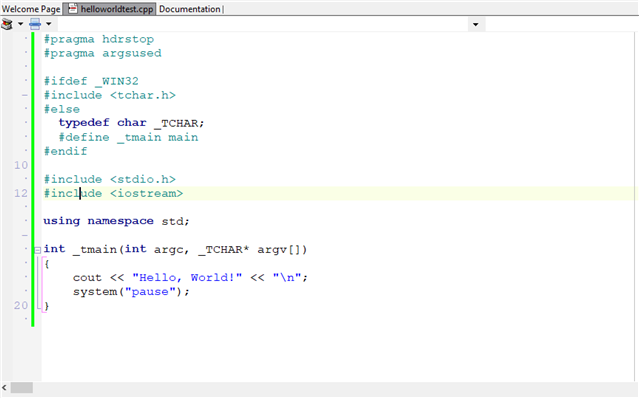The image size is (639, 398).
Task: Click the '#include <tchar.h>' line
Action: 110,95
